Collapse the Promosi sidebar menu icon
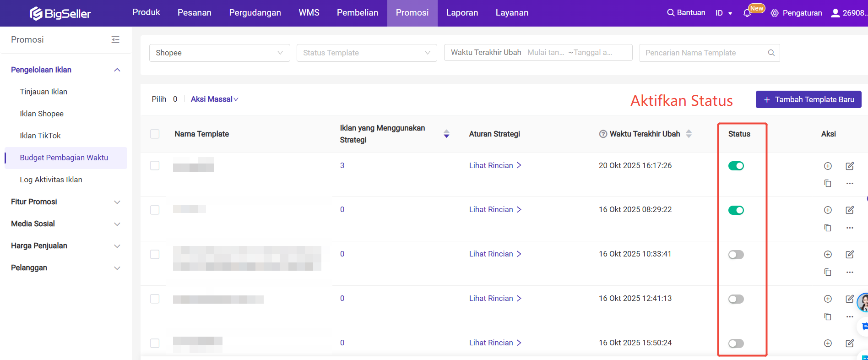Image resolution: width=868 pixels, height=360 pixels. 115,40
